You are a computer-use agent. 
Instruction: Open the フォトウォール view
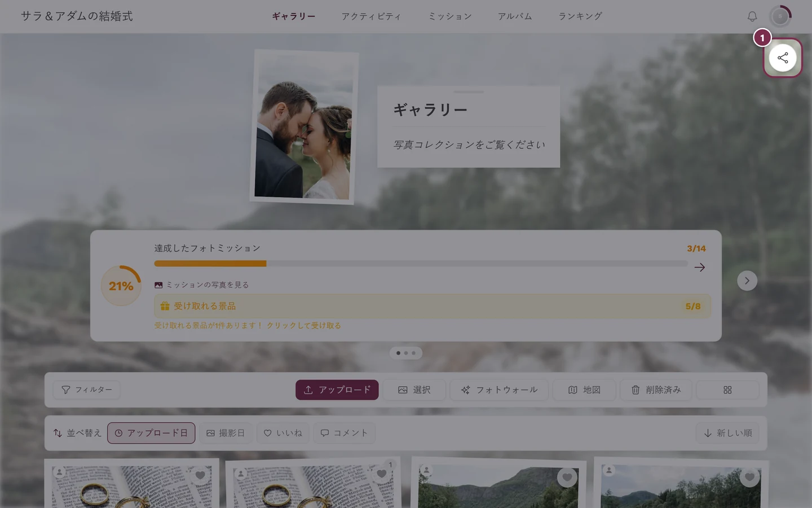coord(499,390)
